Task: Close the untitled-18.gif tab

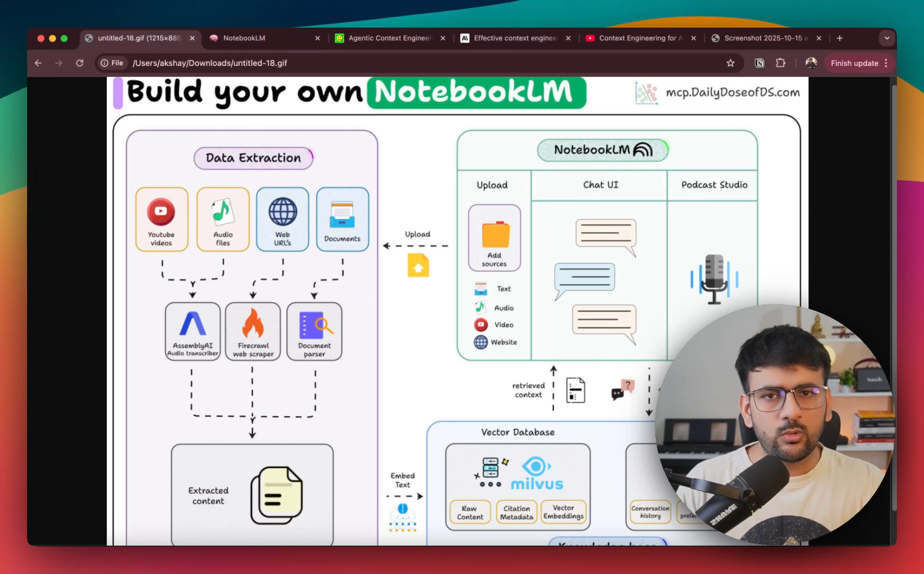Action: click(192, 38)
